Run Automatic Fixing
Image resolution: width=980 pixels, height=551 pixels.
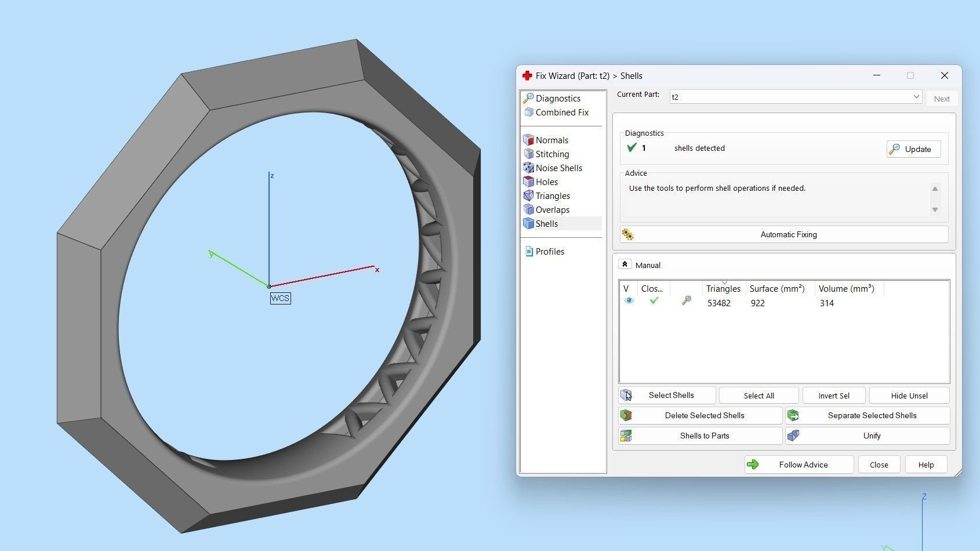point(784,234)
